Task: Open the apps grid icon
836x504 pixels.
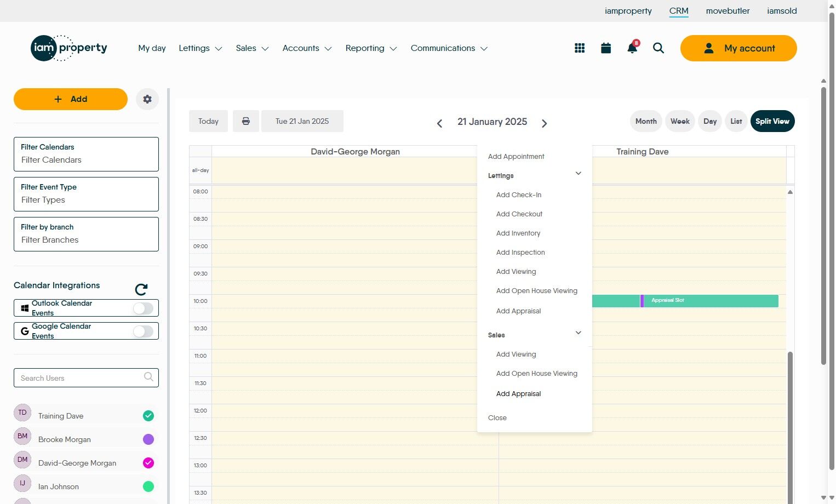Action: [580, 48]
